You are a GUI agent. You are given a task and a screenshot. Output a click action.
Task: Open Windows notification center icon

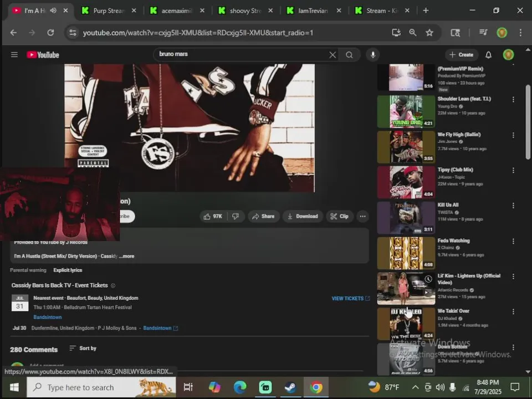pyautogui.click(x=515, y=387)
